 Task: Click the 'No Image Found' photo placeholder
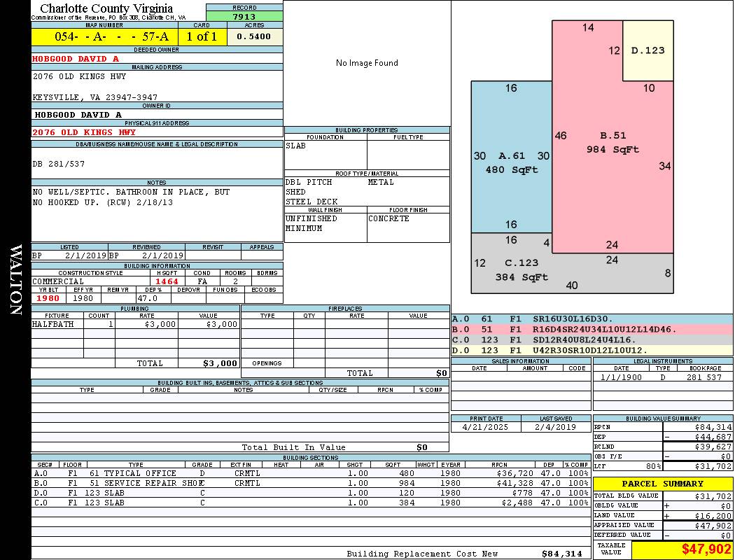click(367, 63)
